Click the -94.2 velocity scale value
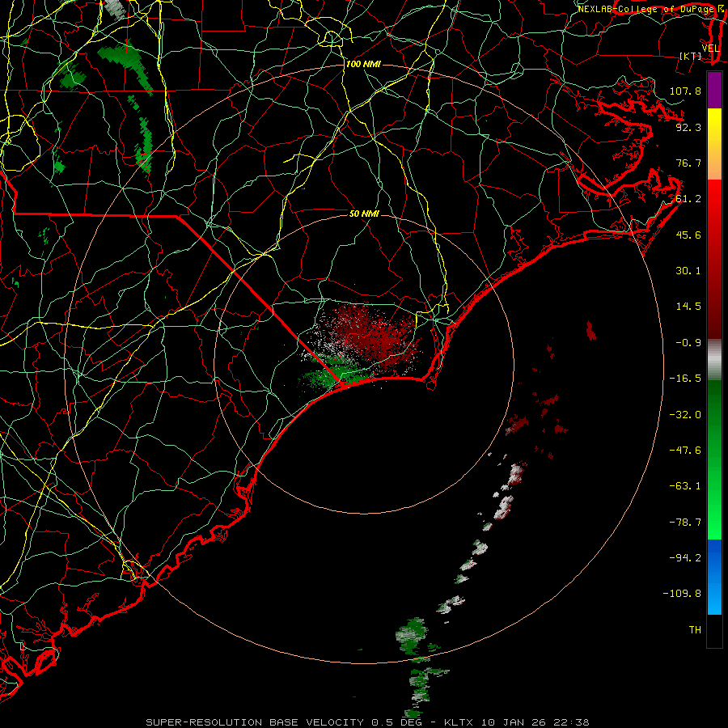 tap(685, 558)
